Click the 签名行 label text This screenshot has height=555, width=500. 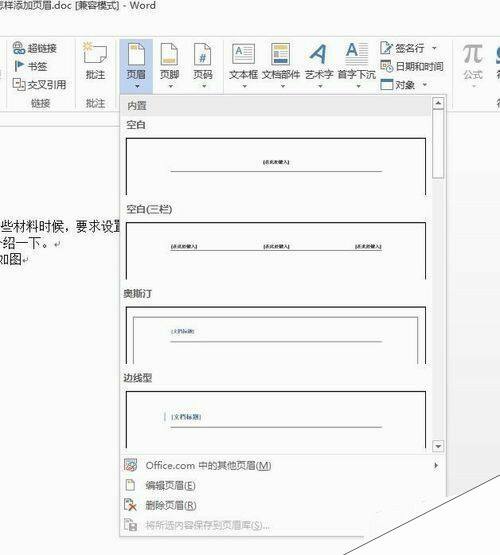pos(409,48)
